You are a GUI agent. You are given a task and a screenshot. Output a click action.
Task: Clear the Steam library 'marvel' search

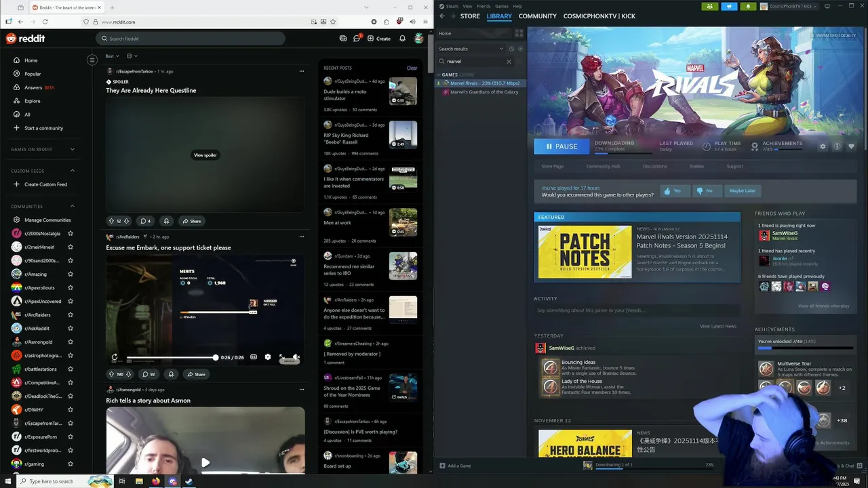(509, 62)
